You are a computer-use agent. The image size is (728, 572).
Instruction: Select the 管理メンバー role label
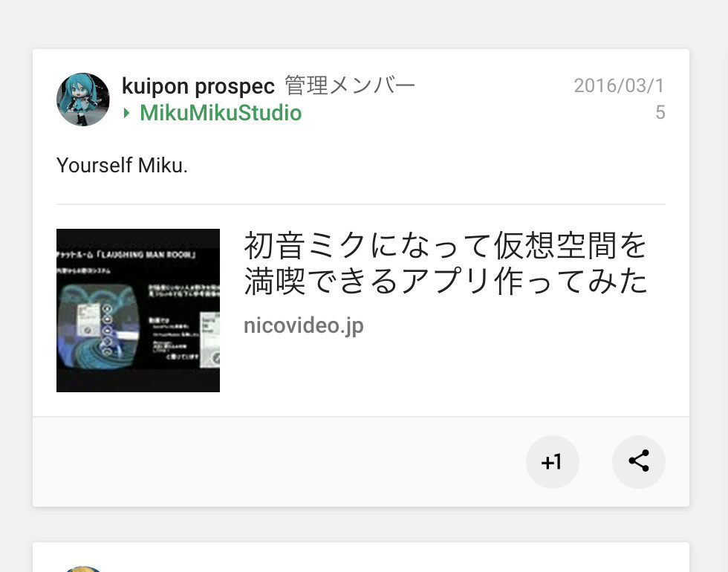point(350,86)
